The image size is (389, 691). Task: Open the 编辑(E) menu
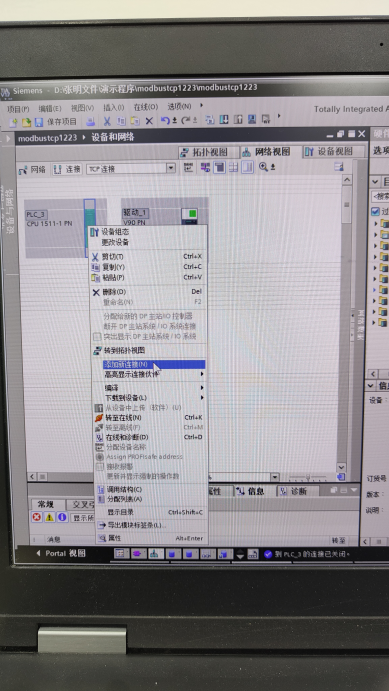[x=50, y=108]
